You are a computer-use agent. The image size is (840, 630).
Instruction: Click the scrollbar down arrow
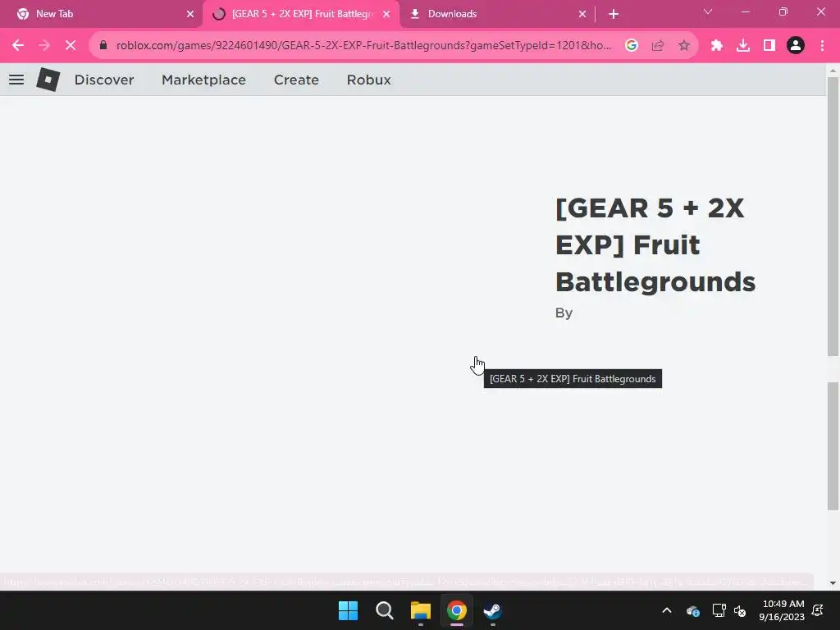[x=833, y=583]
